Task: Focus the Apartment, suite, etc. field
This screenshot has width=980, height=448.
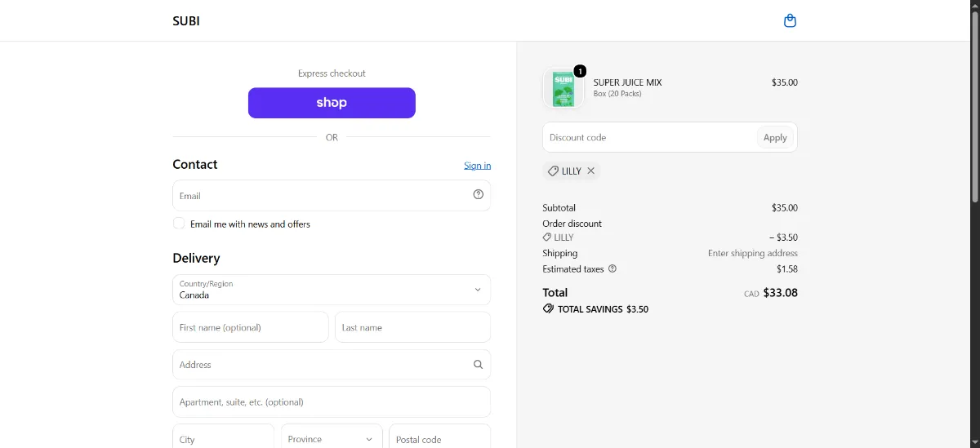Action: coord(332,402)
